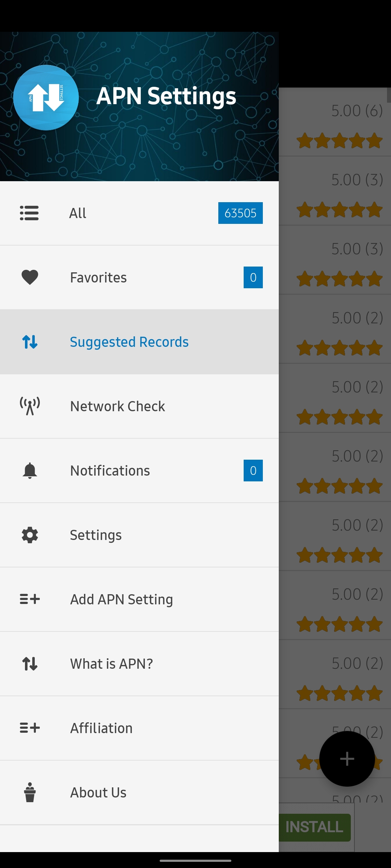The height and width of the screenshot is (868, 391).
Task: Tap the APN Settings app logo
Action: 46,98
